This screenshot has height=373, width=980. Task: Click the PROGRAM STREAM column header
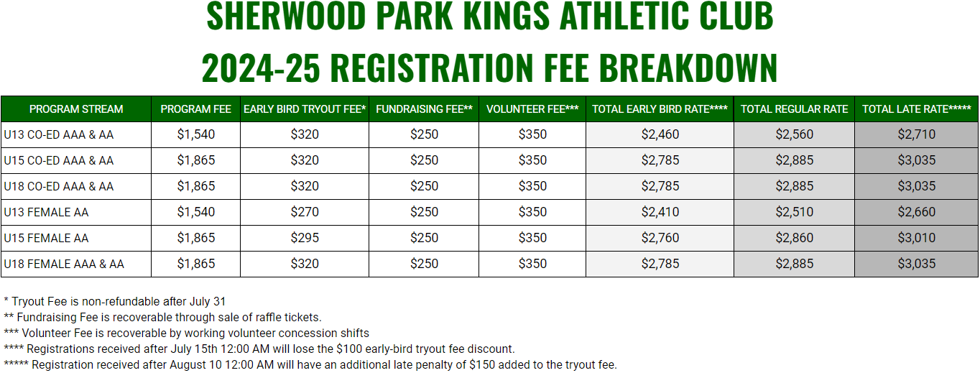tap(76, 109)
